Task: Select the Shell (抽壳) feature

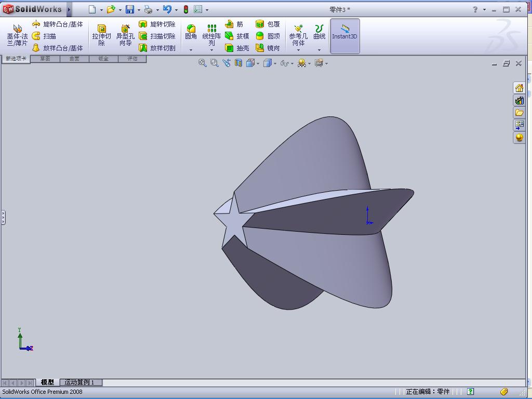Action: (237, 48)
